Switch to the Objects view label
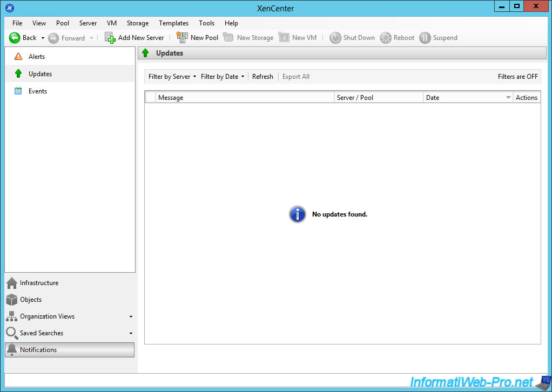The image size is (552, 392). coord(31,300)
